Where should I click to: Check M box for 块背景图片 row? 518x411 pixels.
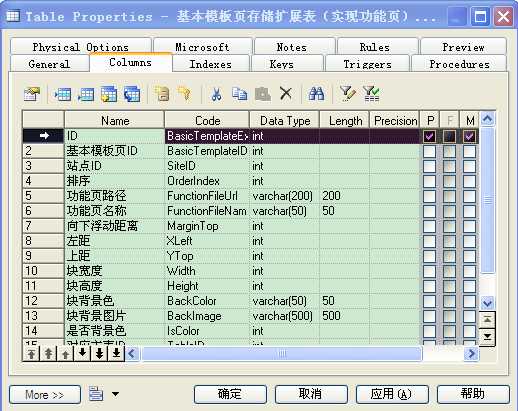pyautogui.click(x=470, y=316)
